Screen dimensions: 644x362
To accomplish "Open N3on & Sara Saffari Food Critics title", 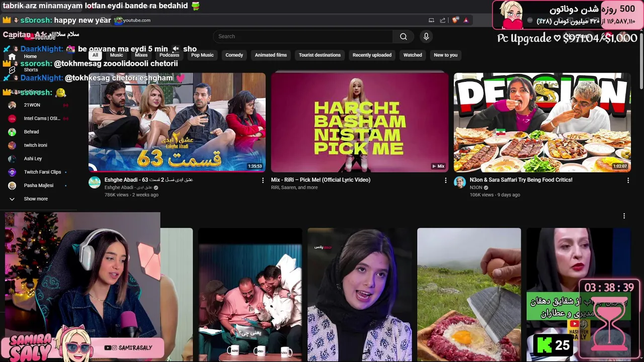I will point(521,180).
